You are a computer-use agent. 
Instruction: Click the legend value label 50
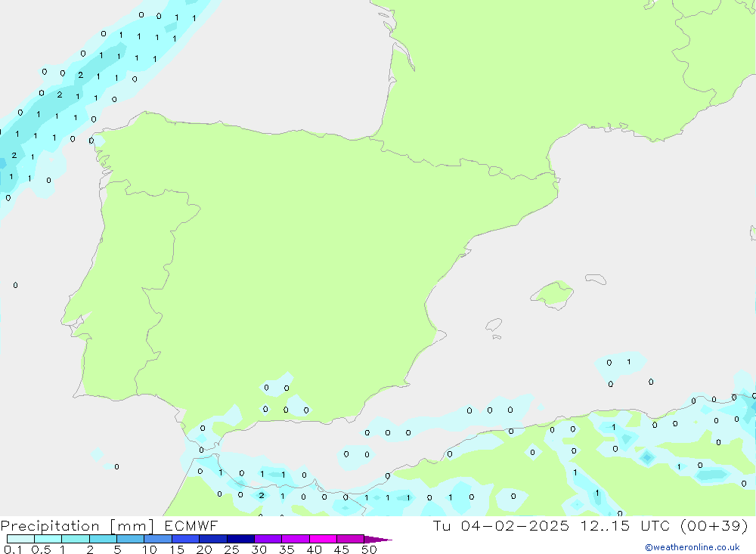368,549
